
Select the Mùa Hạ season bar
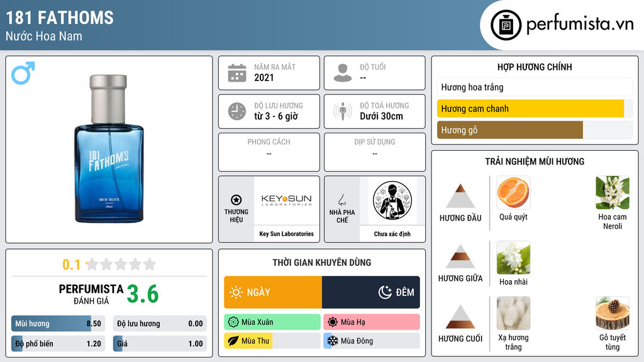pos(372,322)
